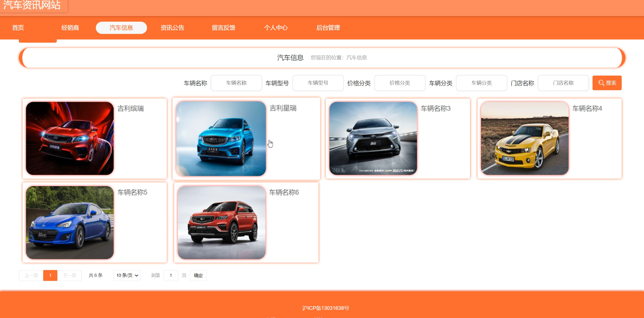The width and height of the screenshot is (644, 318).
Task: Open the red 吉利缤瑞 car thumbnail
Action: (x=70, y=138)
